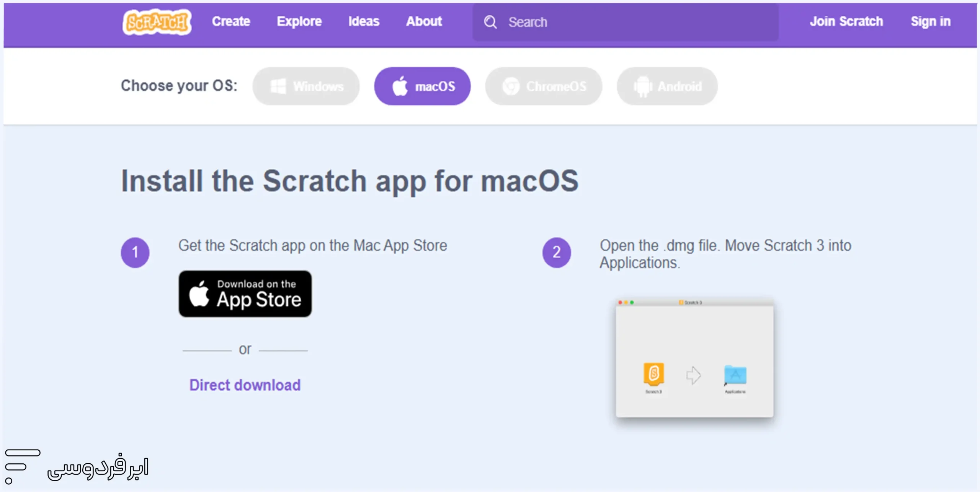Click the search magnifier icon
Viewport: 980px width, 492px height.
pyautogui.click(x=490, y=22)
